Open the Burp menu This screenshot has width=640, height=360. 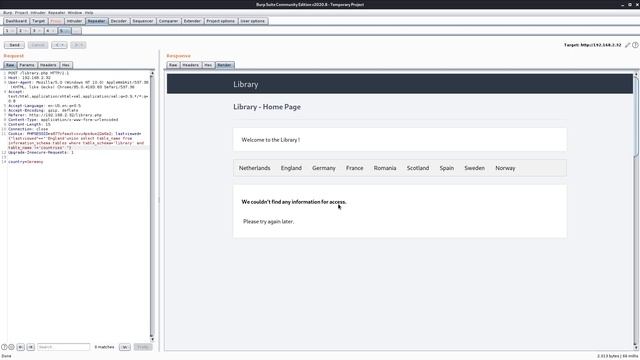(7, 13)
